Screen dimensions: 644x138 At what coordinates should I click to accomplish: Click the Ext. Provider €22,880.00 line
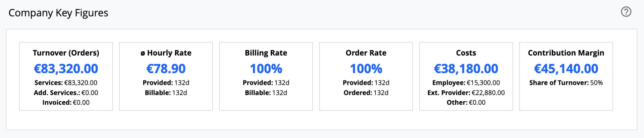(x=466, y=93)
